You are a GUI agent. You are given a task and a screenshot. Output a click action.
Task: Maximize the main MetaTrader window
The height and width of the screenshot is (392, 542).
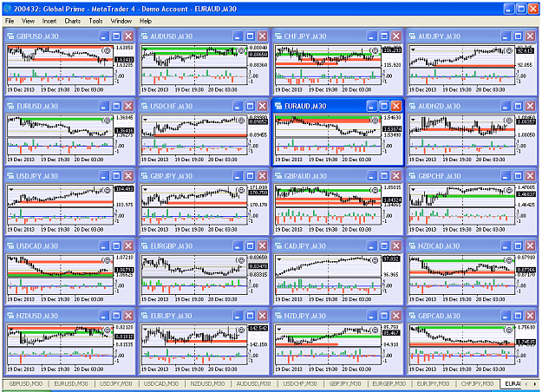[521, 9]
